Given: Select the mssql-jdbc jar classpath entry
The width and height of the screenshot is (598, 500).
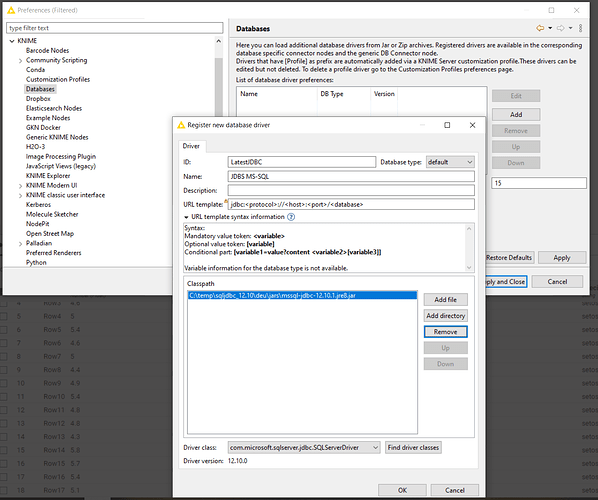Looking at the screenshot, I should [302, 296].
